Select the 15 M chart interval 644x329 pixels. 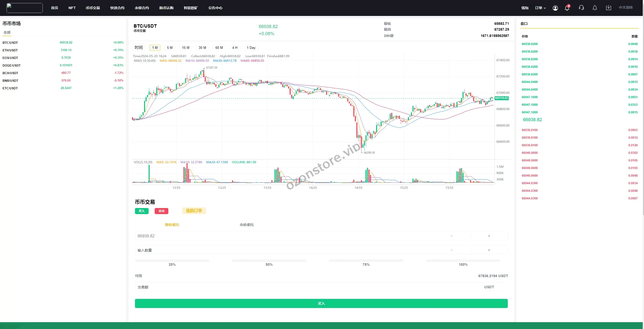[186, 48]
